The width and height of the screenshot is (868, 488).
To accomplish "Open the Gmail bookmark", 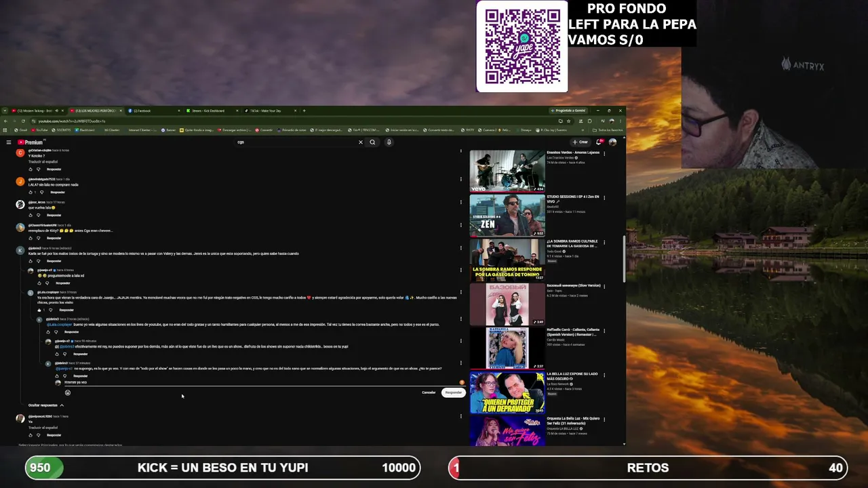I will click(21, 130).
